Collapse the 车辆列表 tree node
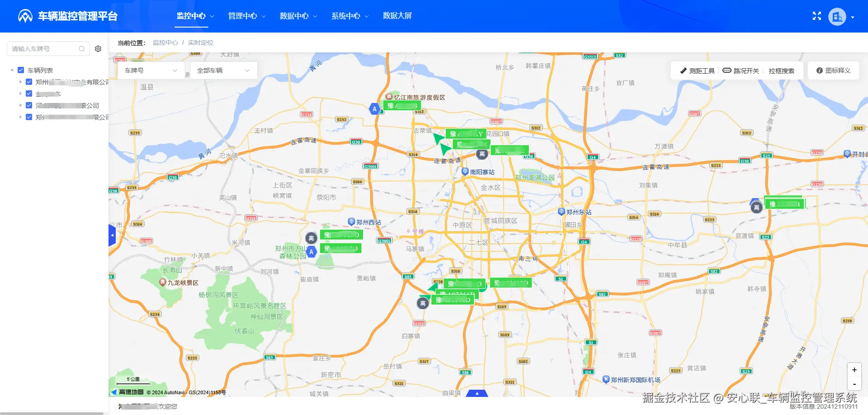This screenshot has height=415, width=868. click(12, 70)
